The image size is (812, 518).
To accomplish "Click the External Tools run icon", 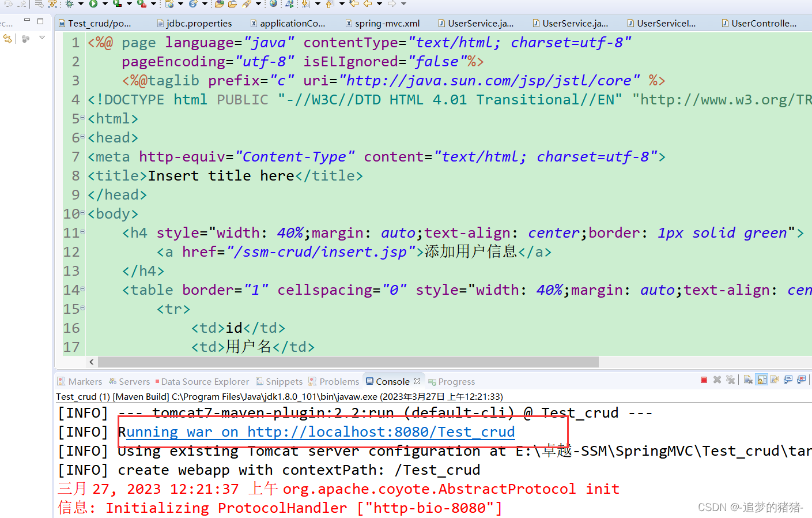I will pyautogui.click(x=141, y=3).
